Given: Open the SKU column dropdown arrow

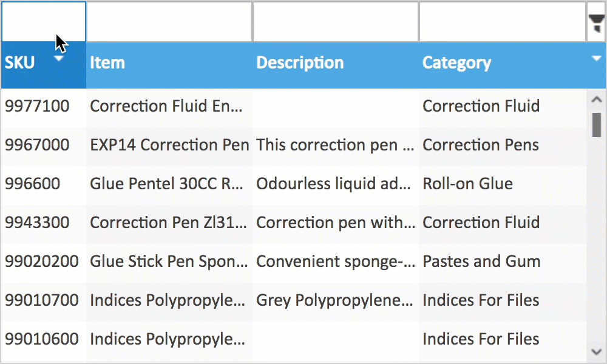Looking at the screenshot, I should pyautogui.click(x=59, y=58).
